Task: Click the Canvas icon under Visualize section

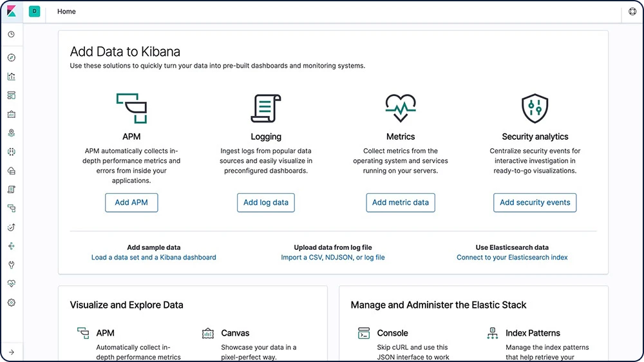Action: pos(208,333)
